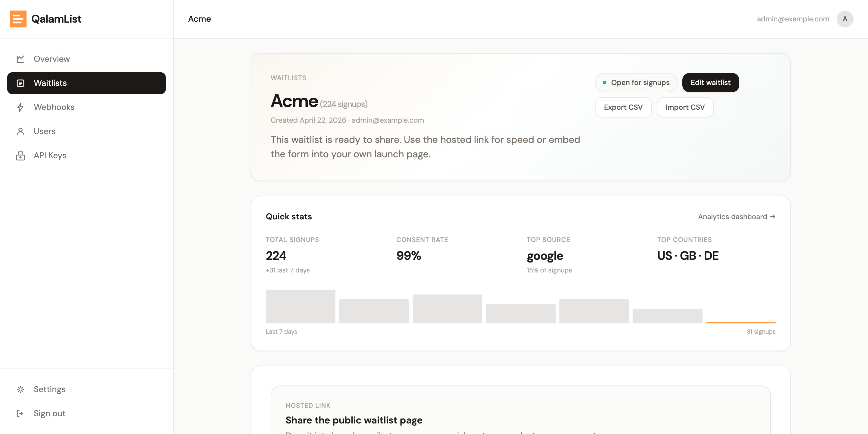Click the WAITLISTS breadcrumb label

(288, 78)
